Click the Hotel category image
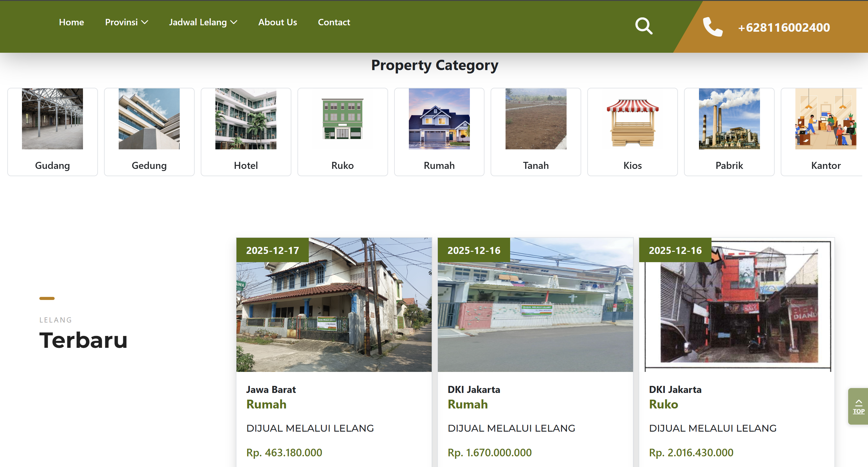The height and width of the screenshot is (467, 868). point(246,119)
